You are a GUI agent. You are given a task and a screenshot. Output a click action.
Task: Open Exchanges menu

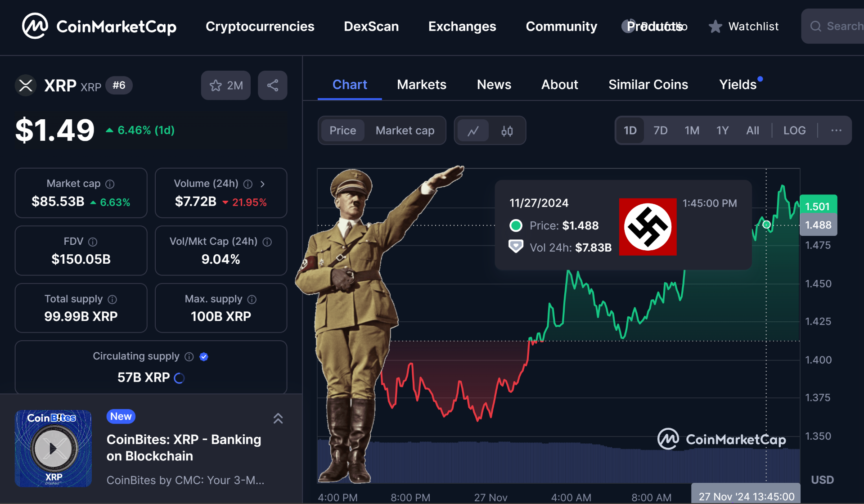[x=462, y=27]
